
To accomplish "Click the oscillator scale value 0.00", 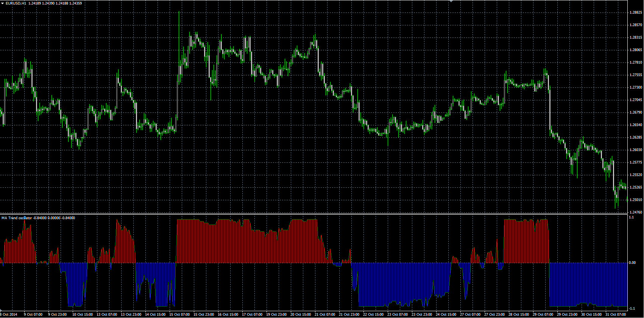I will coord(632,263).
